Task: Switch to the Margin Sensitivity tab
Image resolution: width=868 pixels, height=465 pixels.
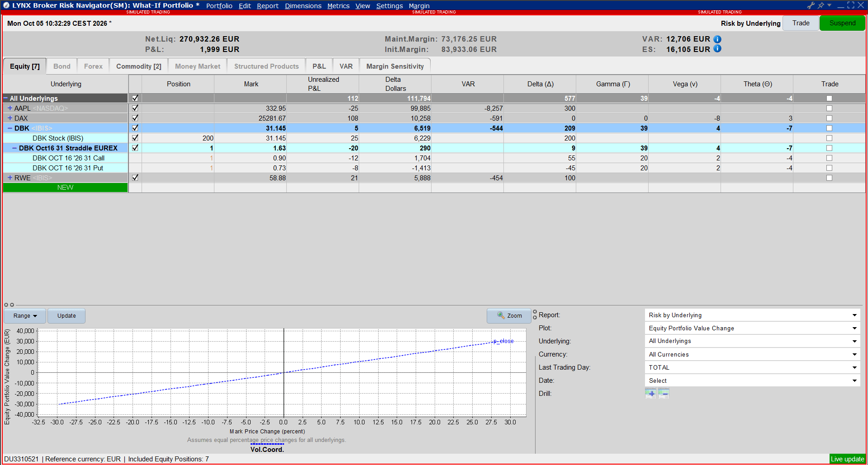Action: tap(395, 66)
